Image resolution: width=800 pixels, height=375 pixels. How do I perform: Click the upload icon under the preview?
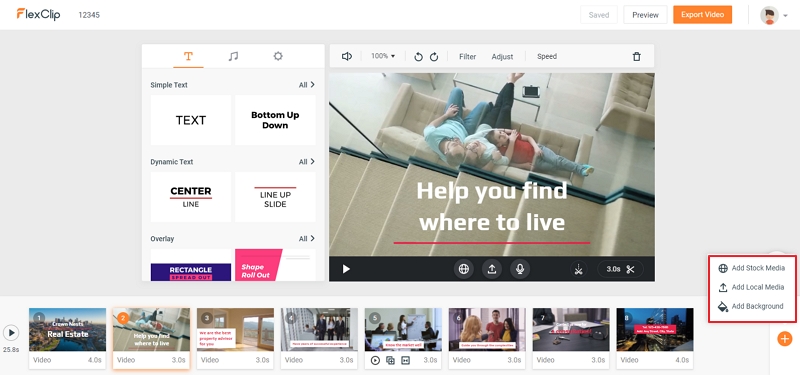492,269
